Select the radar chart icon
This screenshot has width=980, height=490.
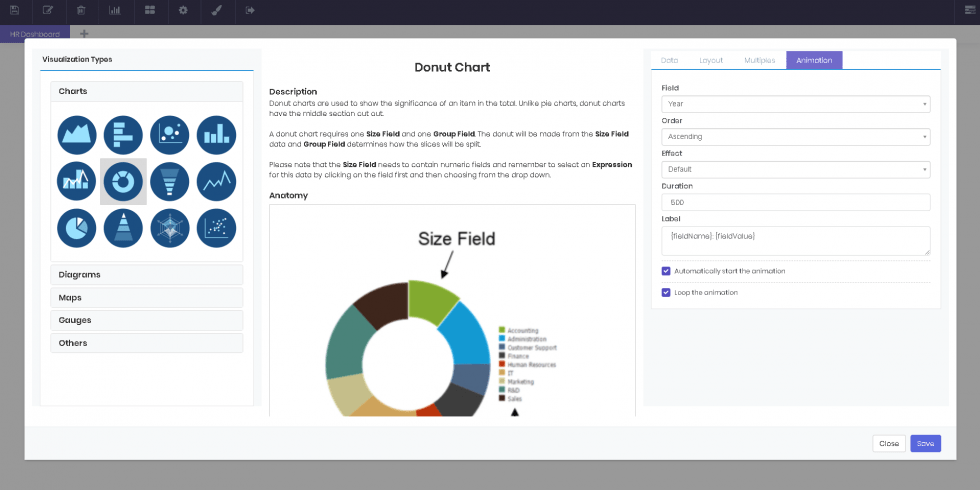tap(170, 228)
